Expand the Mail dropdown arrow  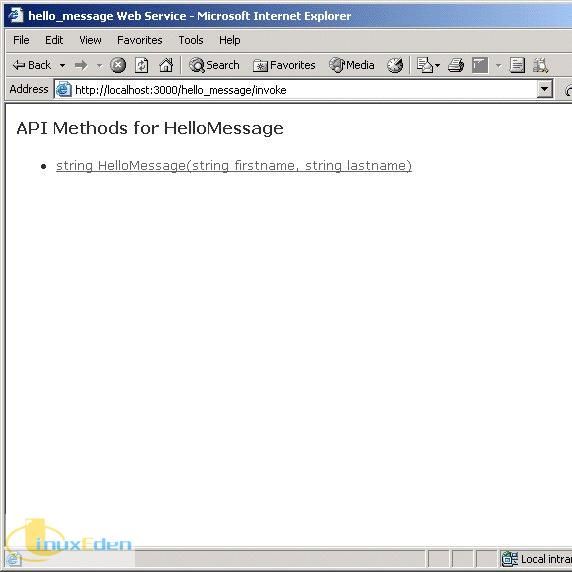pos(437,66)
